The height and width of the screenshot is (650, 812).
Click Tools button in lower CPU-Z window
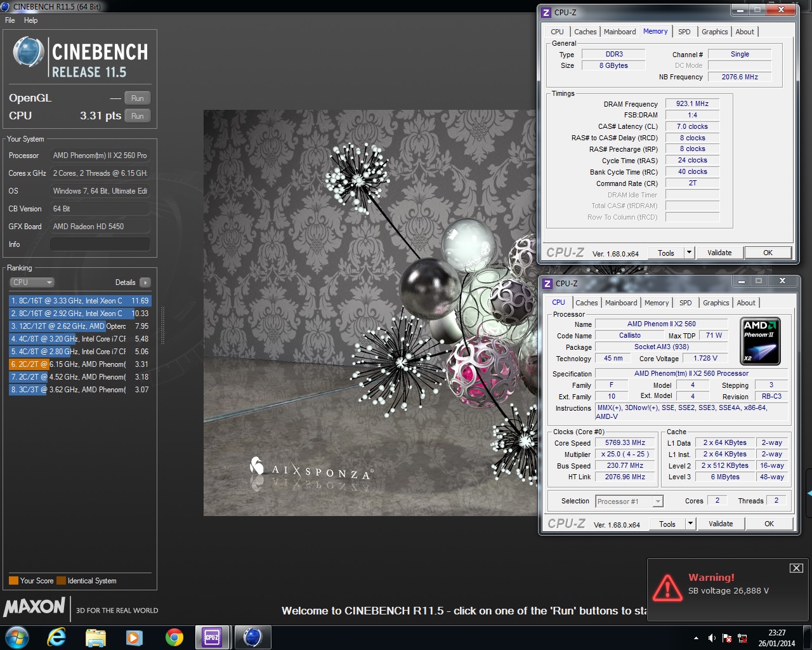pyautogui.click(x=667, y=524)
